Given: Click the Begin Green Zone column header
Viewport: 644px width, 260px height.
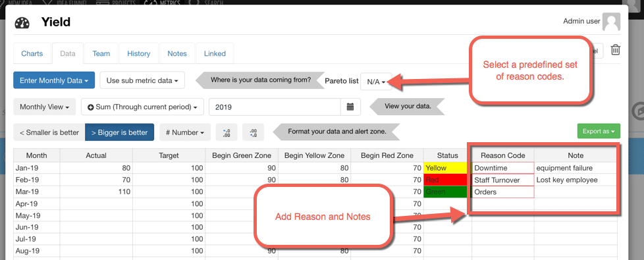Looking at the screenshot, I should (x=242, y=156).
